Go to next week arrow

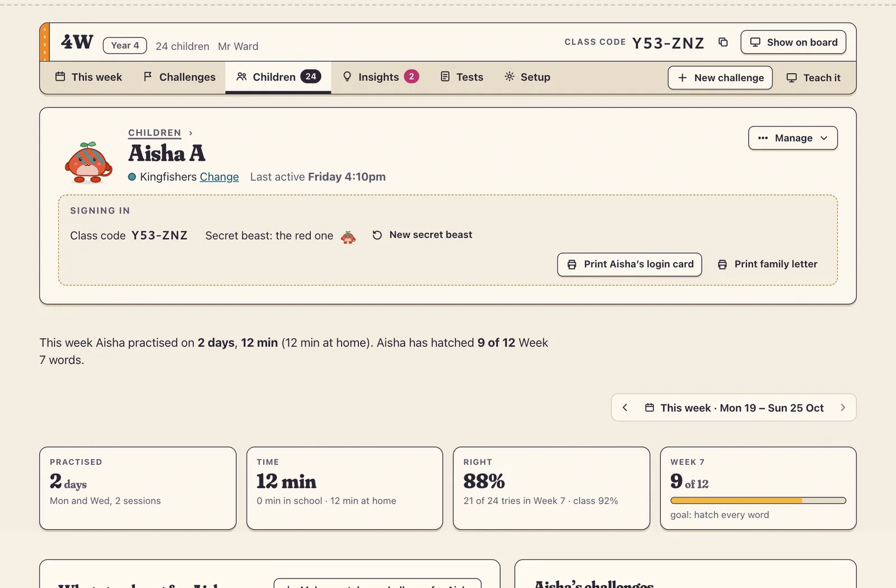point(843,408)
